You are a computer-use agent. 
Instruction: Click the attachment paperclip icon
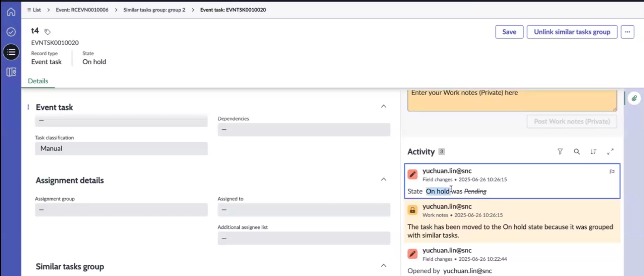(634, 99)
